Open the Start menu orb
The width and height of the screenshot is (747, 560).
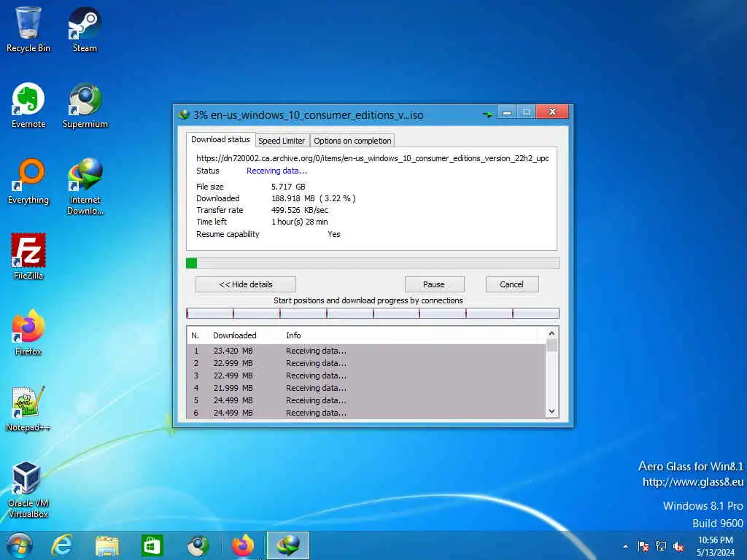click(20, 545)
